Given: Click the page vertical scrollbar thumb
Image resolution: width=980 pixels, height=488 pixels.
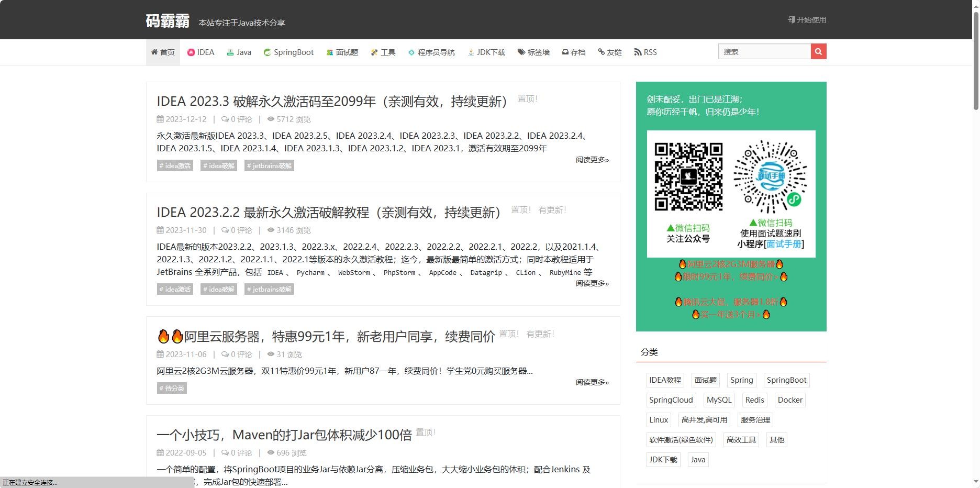Looking at the screenshot, I should [976, 58].
